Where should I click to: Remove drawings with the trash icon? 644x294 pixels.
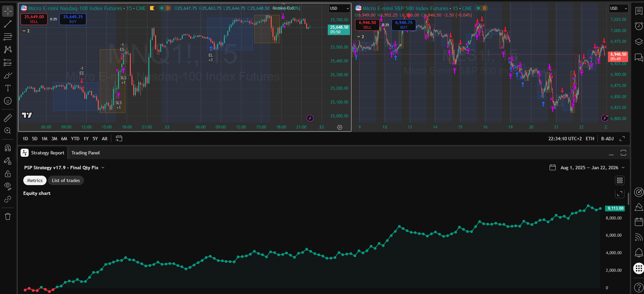click(x=8, y=216)
